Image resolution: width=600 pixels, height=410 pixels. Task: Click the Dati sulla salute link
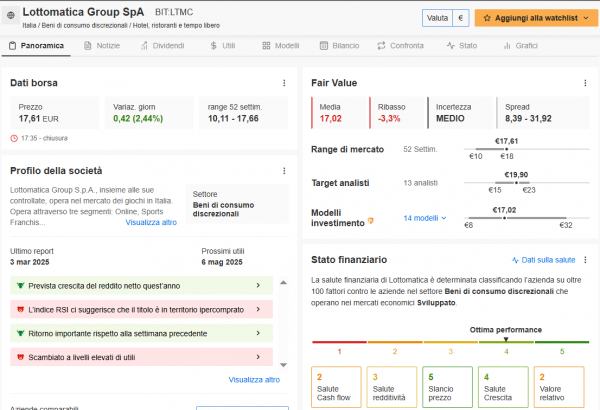coord(544,260)
